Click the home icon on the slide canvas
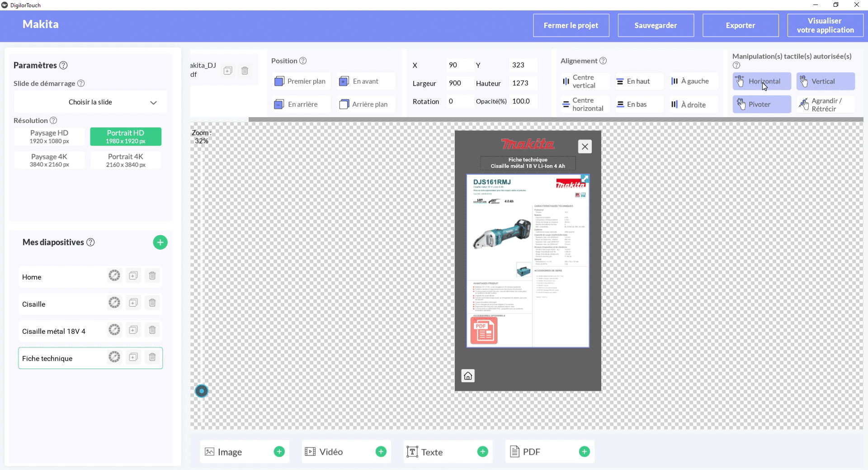 [x=468, y=376]
